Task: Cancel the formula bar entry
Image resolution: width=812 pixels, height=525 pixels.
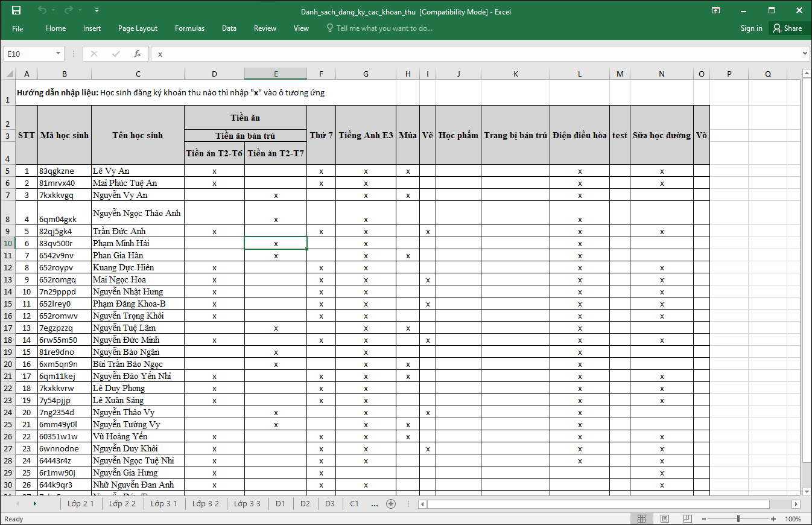Action: pos(94,54)
